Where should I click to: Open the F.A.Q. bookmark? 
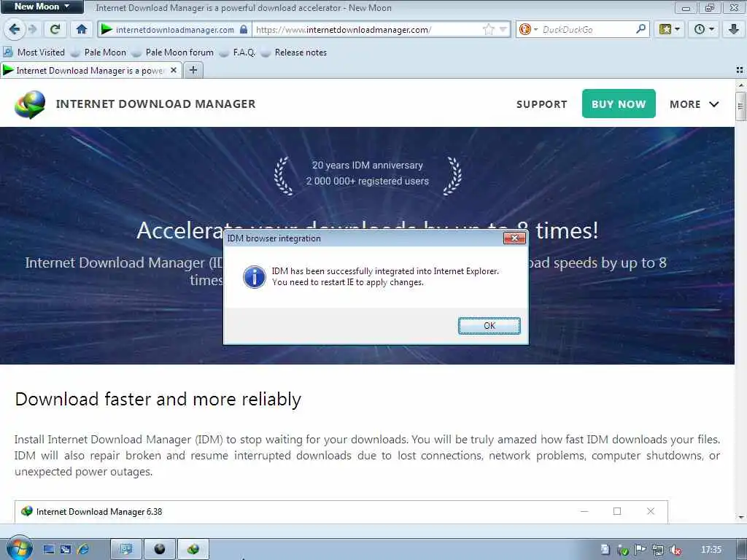coord(238,52)
